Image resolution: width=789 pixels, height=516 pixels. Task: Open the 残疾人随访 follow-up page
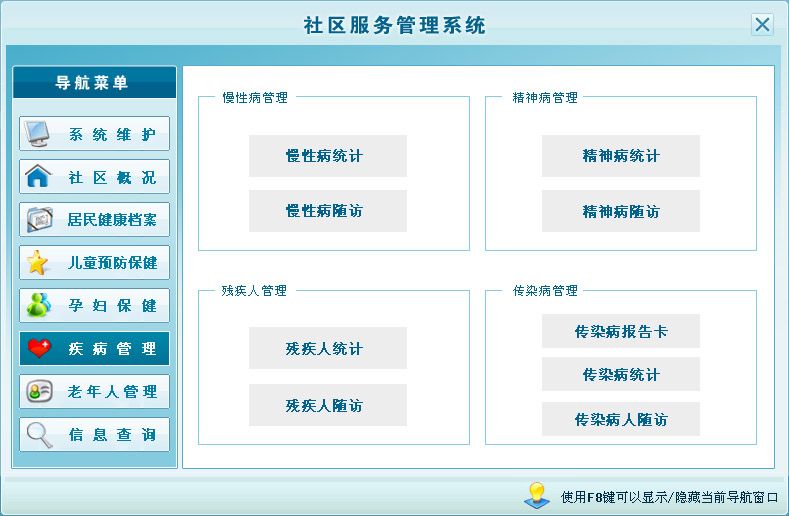[328, 405]
